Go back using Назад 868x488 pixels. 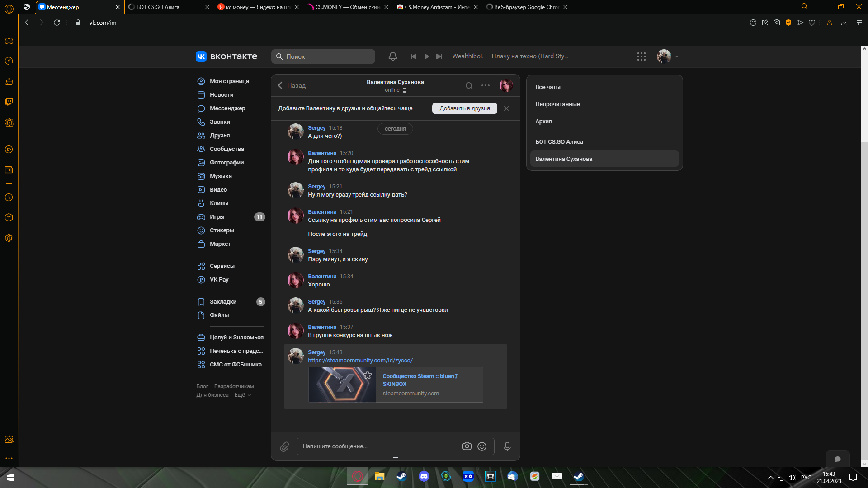[x=292, y=85]
